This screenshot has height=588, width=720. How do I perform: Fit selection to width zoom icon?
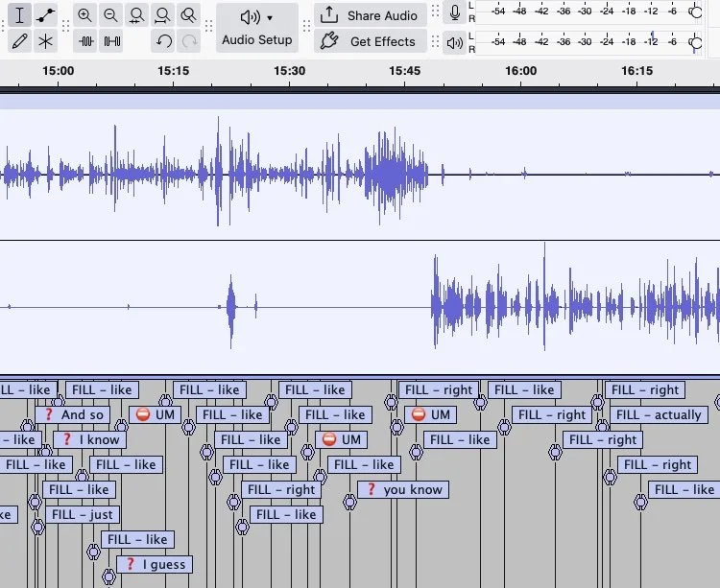click(136, 15)
